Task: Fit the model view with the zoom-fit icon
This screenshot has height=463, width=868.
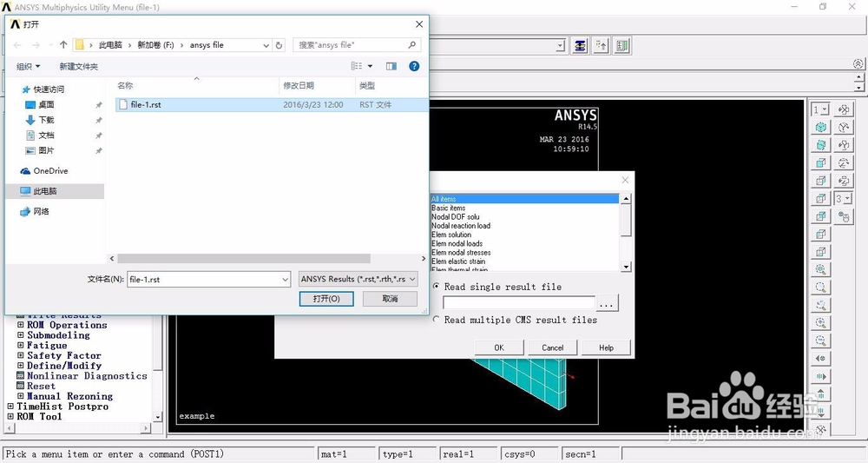Action: point(821,269)
